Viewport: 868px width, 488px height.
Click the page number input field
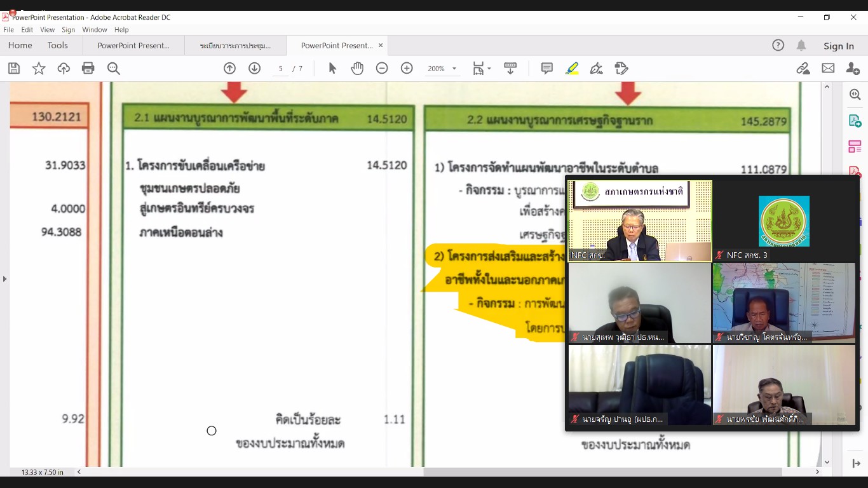click(x=280, y=69)
